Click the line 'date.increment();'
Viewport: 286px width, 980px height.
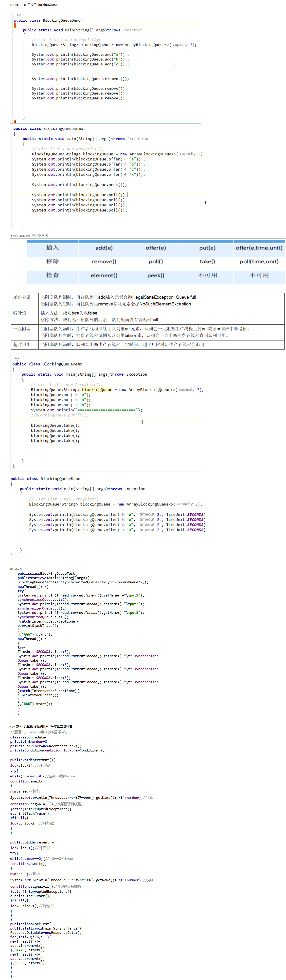tap(27, 946)
